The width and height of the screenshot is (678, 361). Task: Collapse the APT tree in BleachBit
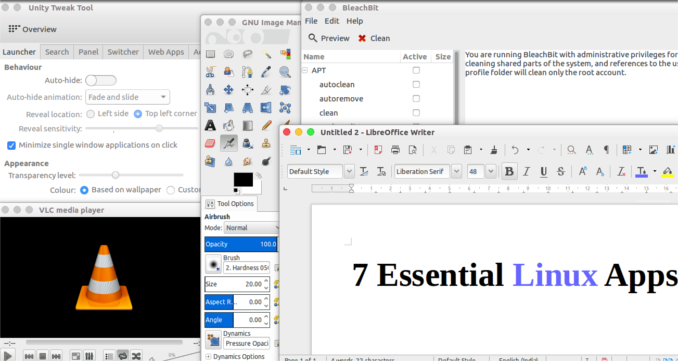click(305, 70)
